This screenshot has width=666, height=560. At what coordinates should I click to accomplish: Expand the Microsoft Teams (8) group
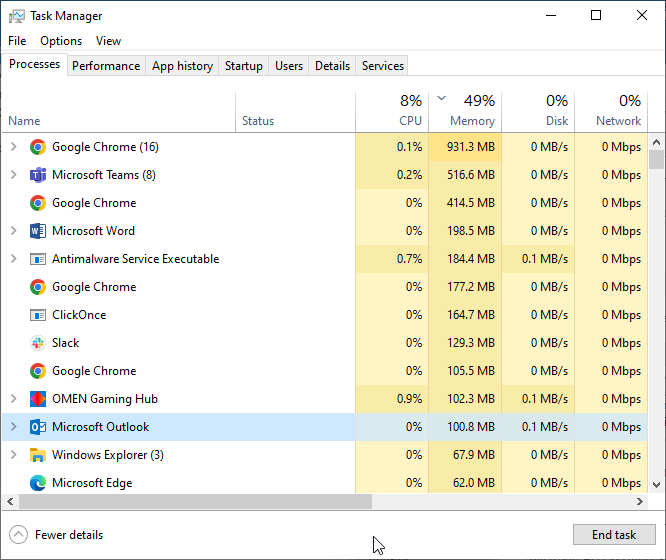[14, 175]
